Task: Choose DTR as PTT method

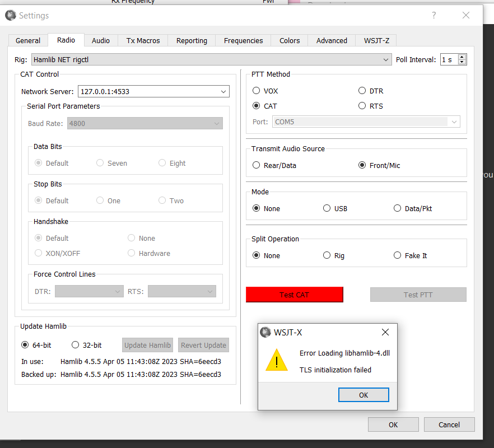Action: click(x=371, y=91)
